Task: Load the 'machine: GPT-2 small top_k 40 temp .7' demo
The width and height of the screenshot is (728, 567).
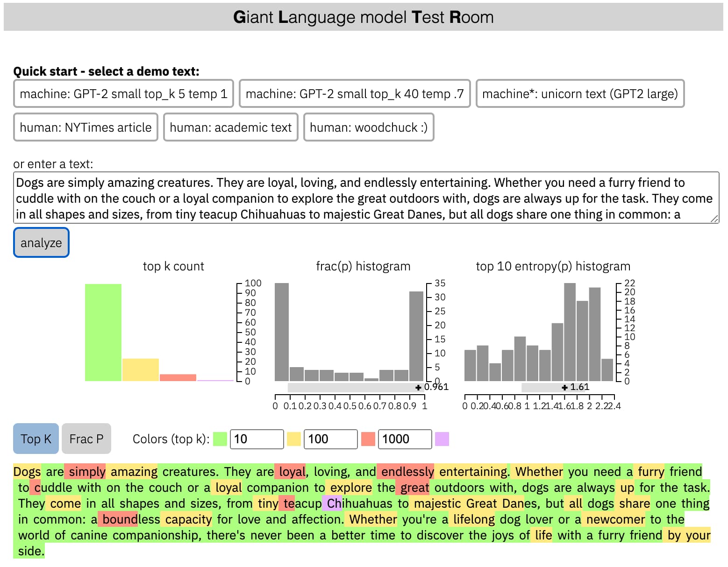Action: (x=354, y=94)
